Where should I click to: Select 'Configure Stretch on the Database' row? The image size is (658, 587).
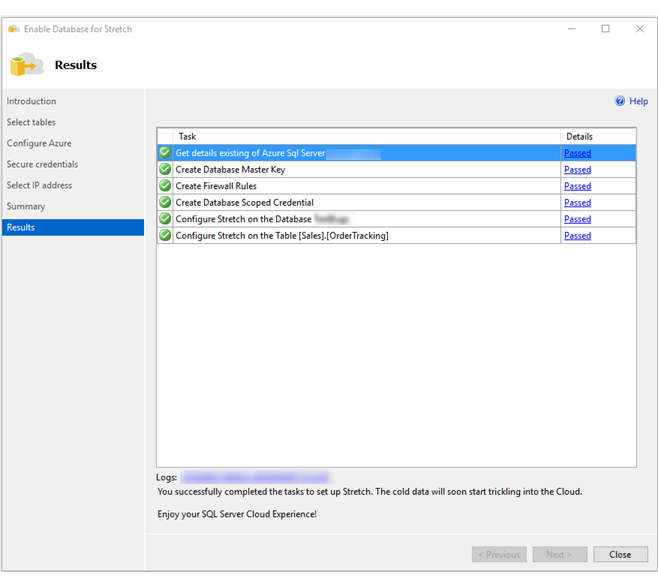click(397, 219)
